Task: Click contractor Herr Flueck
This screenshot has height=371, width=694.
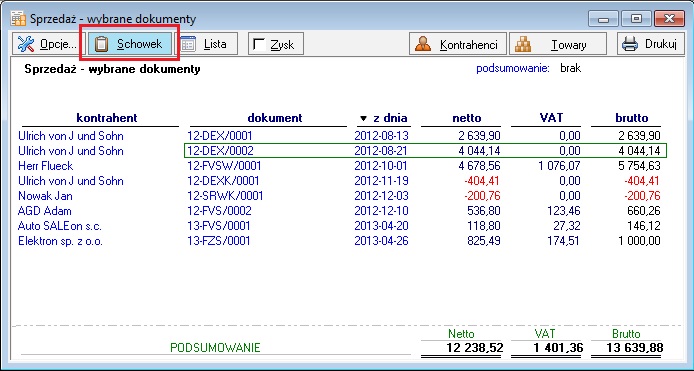Action: pyautogui.click(x=46, y=166)
